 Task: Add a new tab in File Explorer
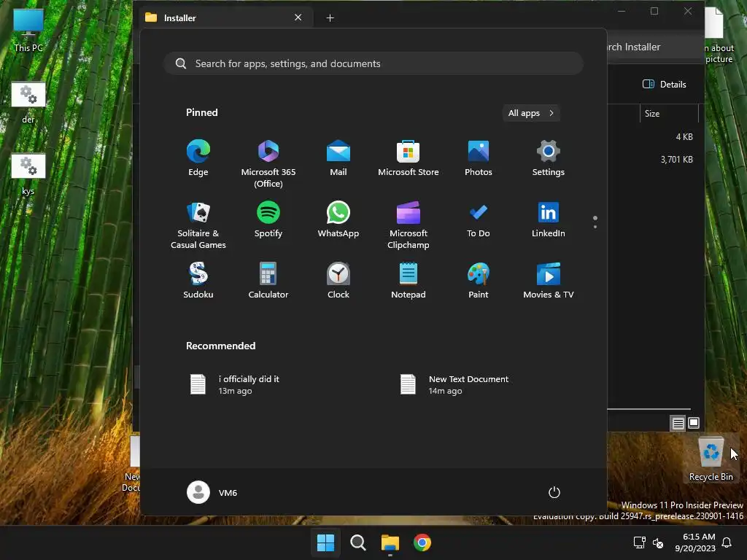point(330,18)
